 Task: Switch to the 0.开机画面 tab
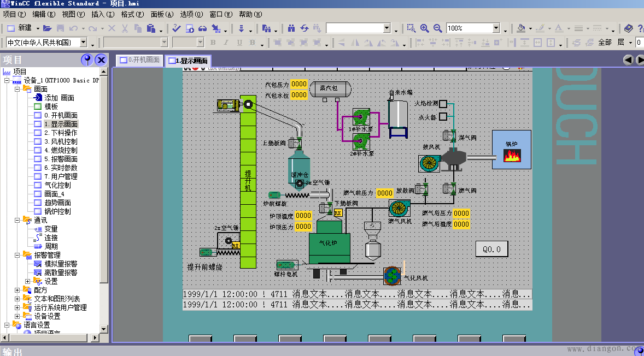pos(138,61)
